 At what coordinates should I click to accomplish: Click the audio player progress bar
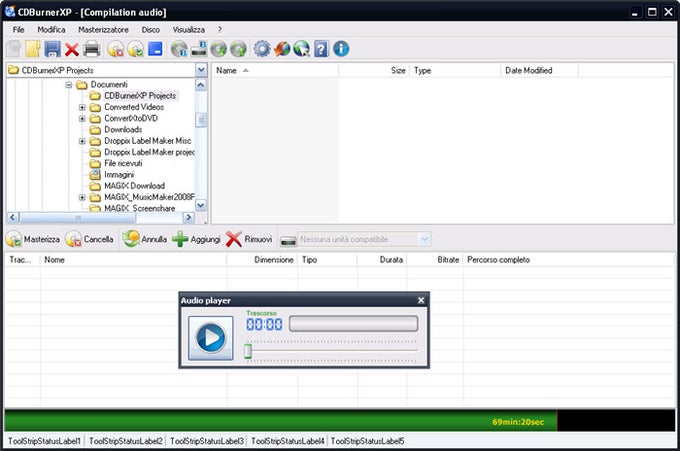click(x=353, y=324)
